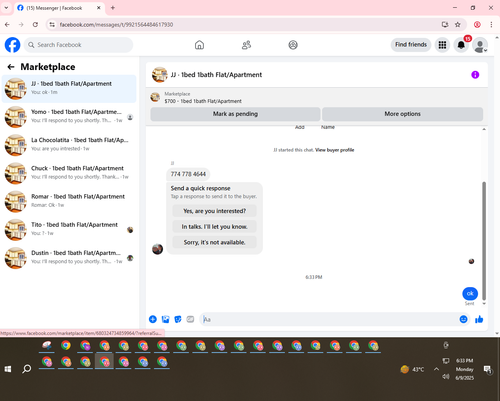This screenshot has width=500, height=401.
Task: Open Yomo conversation
Action: coord(69,117)
